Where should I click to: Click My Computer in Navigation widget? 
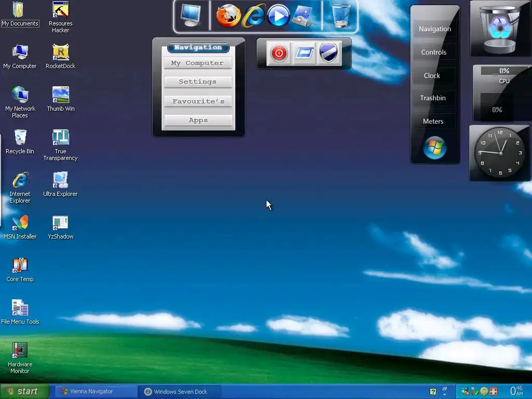(x=198, y=63)
